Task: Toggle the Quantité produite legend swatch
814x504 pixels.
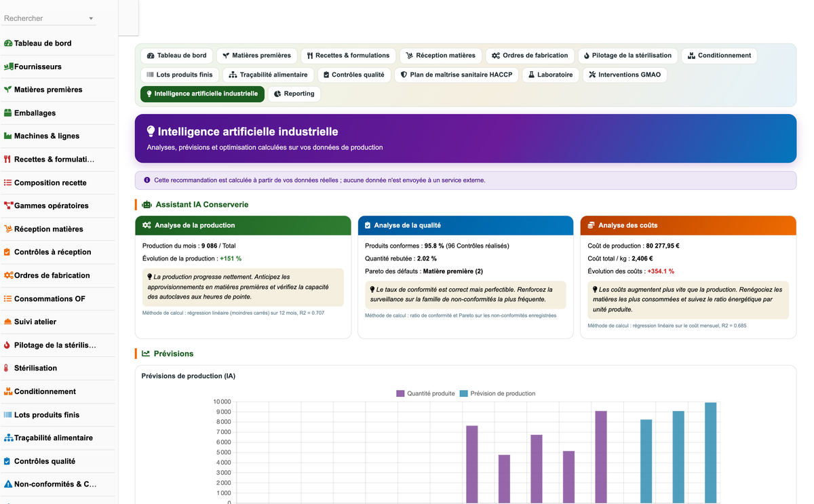Action: click(400, 393)
